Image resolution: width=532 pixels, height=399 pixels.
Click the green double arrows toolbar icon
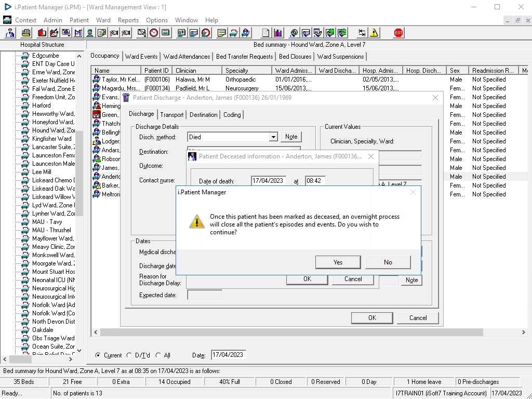coord(342,33)
